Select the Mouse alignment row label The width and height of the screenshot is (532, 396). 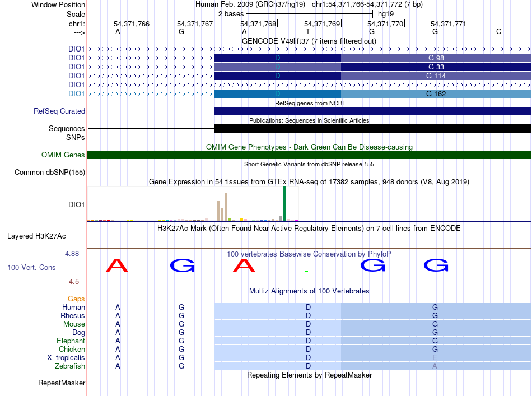tap(74, 324)
